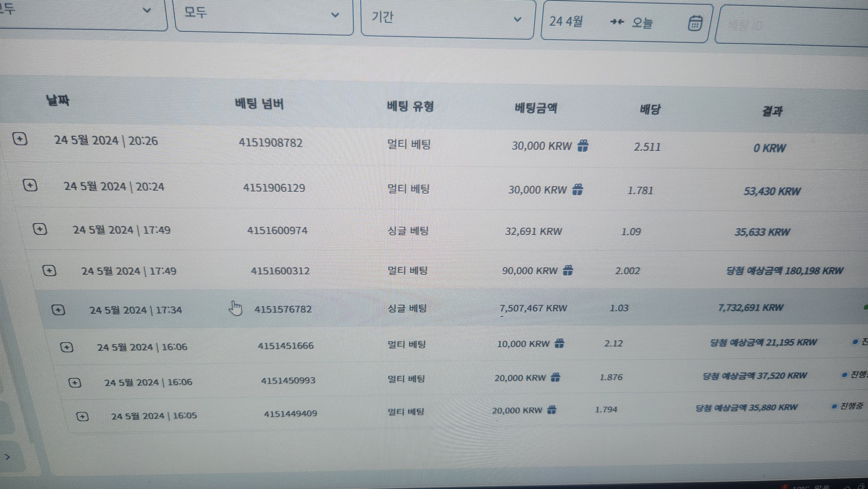Click the 결과 column header
868x489 pixels.
772,111
